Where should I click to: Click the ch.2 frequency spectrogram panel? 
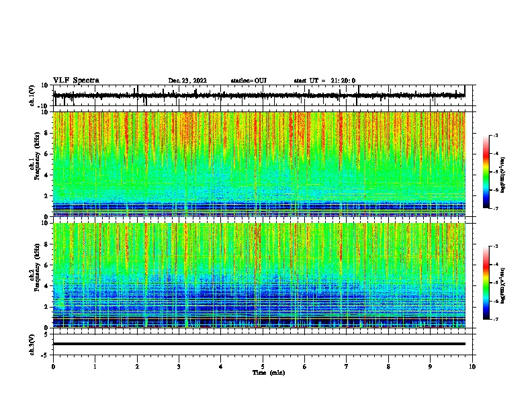click(x=259, y=275)
